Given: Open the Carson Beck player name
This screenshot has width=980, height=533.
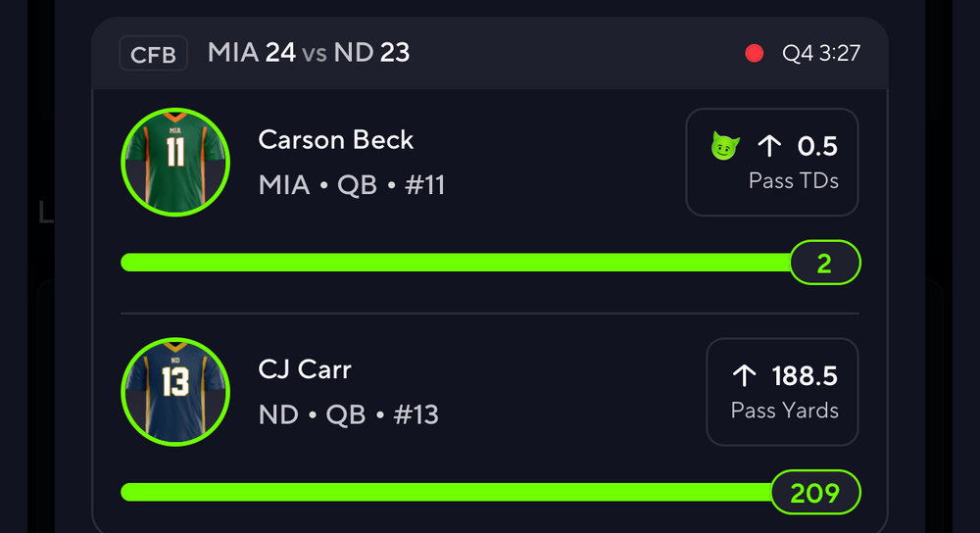Looking at the screenshot, I should click(x=336, y=140).
